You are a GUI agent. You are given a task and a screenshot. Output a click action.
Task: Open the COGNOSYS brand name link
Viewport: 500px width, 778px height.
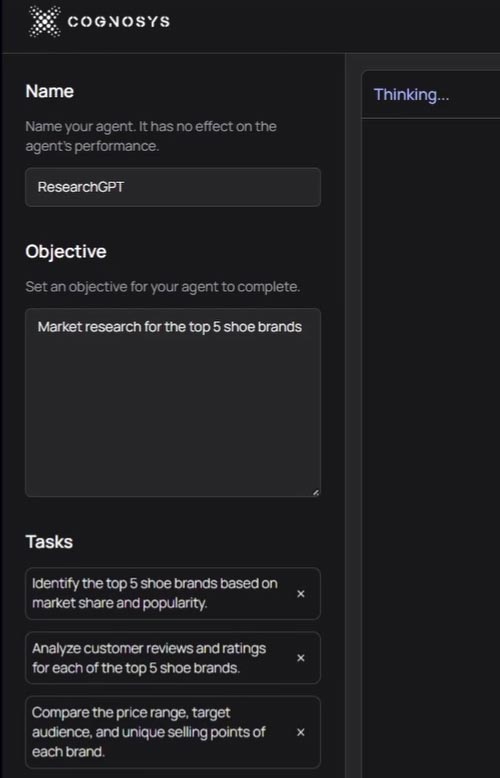pyautogui.click(x=119, y=22)
